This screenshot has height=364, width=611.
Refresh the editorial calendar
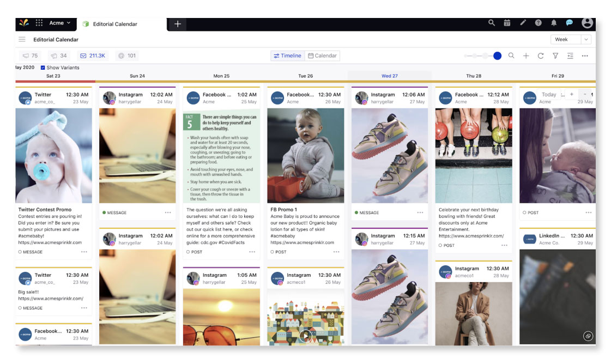(541, 56)
